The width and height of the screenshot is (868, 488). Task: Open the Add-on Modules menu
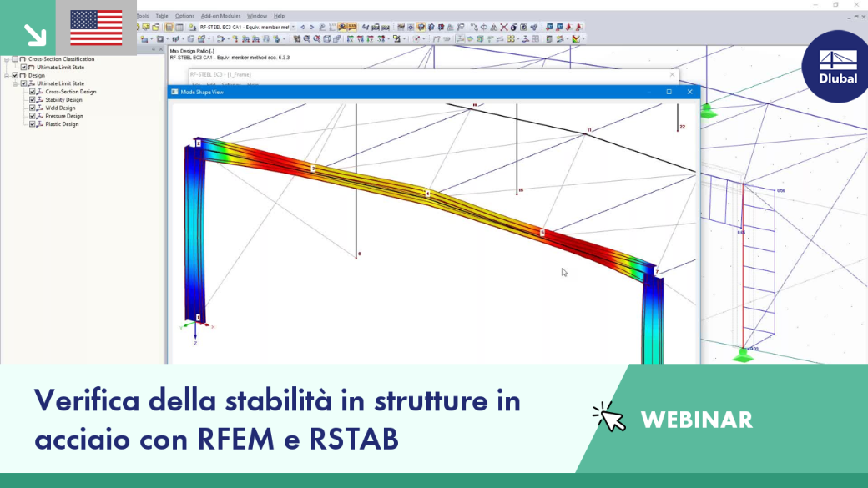pyautogui.click(x=220, y=16)
